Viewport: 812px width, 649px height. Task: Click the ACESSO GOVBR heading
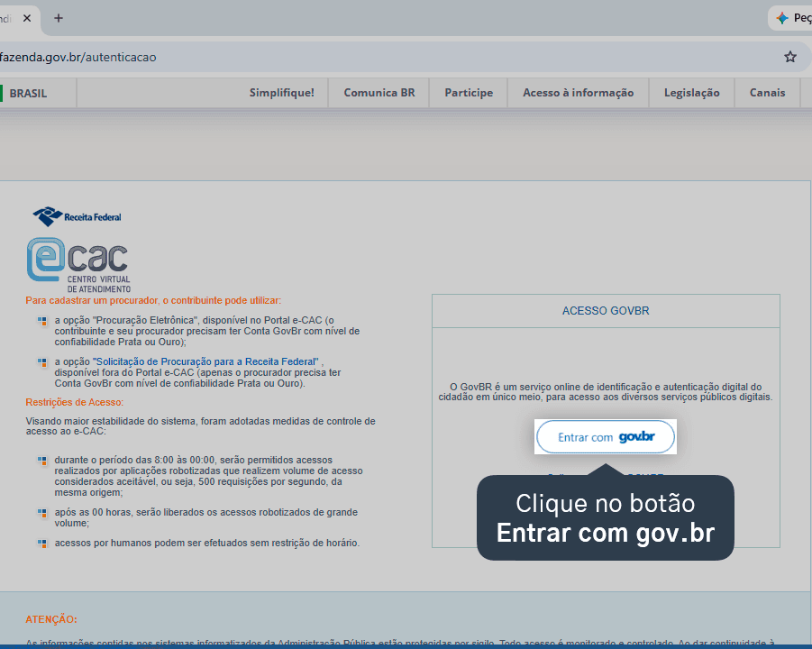click(606, 311)
